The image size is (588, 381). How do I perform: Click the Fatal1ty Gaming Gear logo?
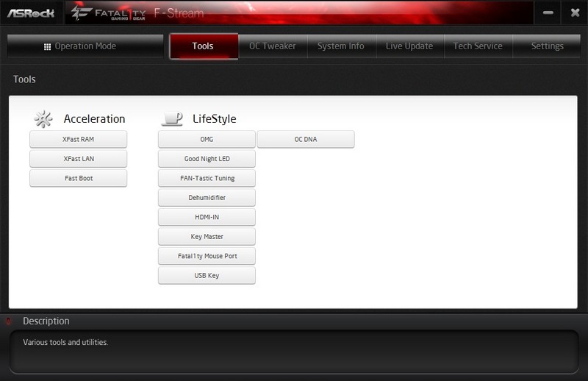108,13
